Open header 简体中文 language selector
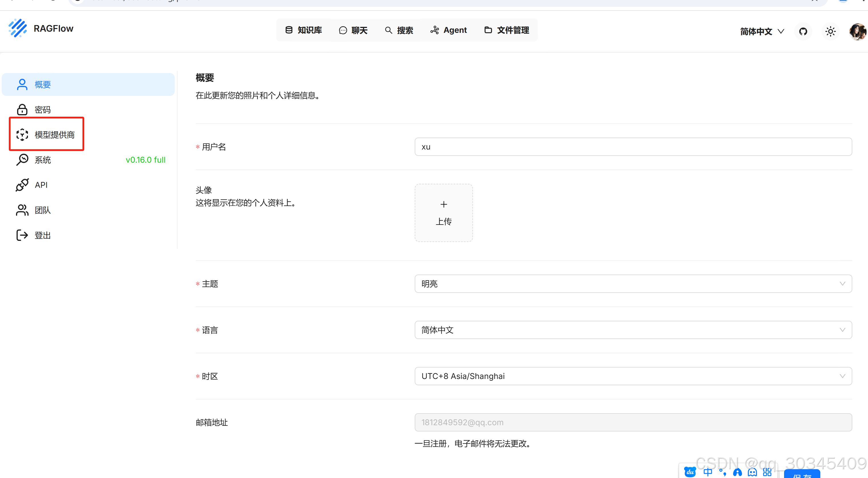 (x=762, y=31)
